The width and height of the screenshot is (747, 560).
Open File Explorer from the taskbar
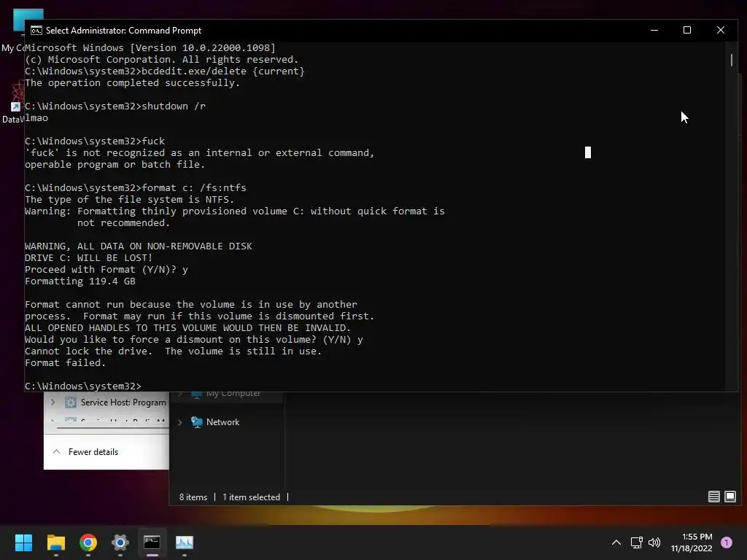(x=55, y=542)
